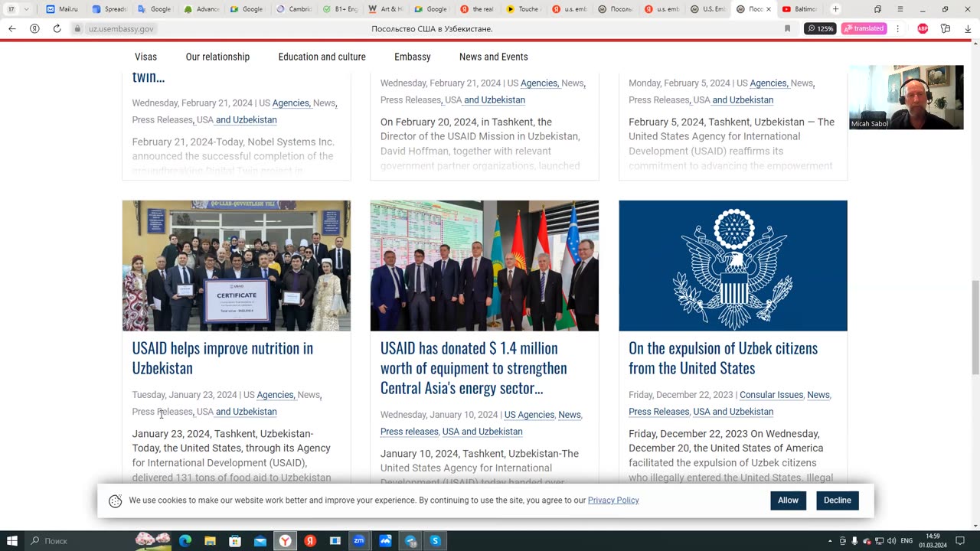980x551 pixels.
Task: Click the certificate group photo thumbnail
Action: 237,266
